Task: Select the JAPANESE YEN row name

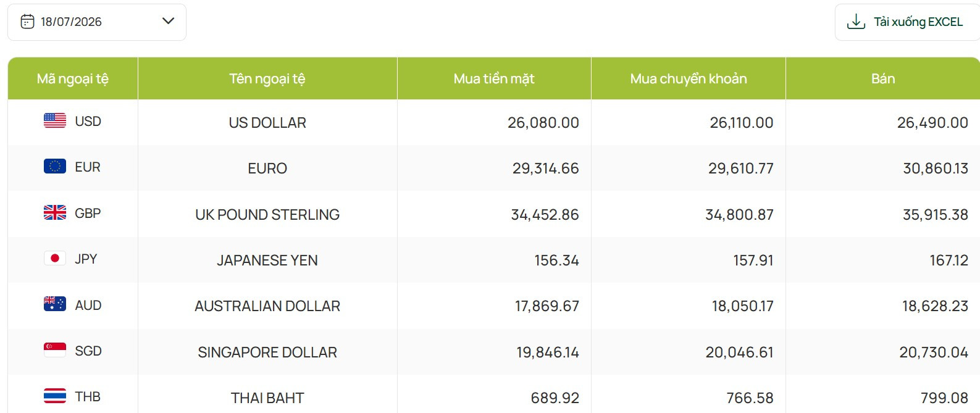Action: (x=267, y=261)
